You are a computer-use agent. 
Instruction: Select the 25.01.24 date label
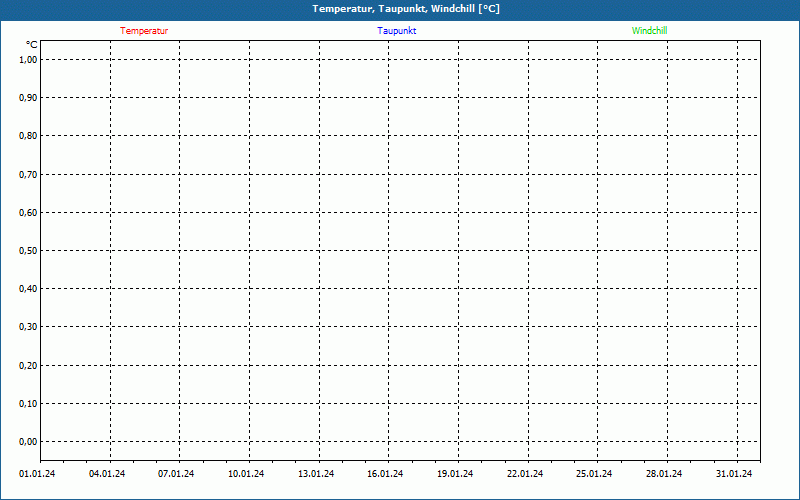pyautogui.click(x=594, y=474)
